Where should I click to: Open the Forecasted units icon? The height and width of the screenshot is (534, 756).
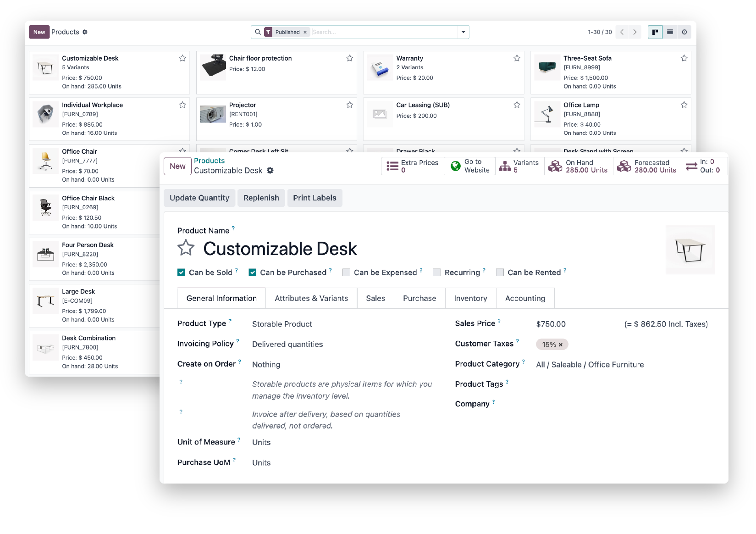624,166
